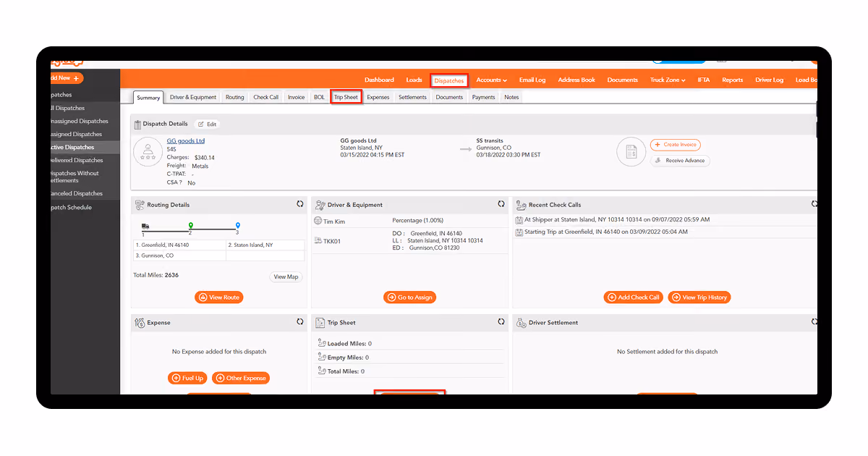Open the Check Call tab
Screen dimensions: 868x456
point(265,97)
